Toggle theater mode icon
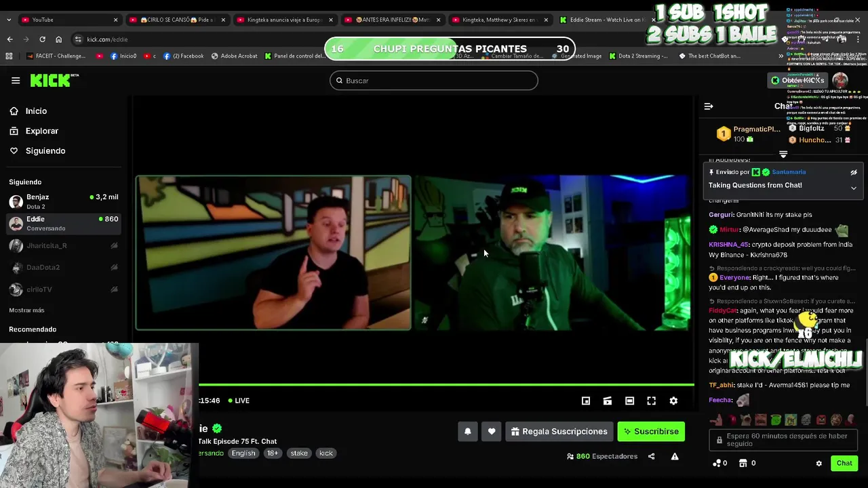This screenshot has width=868, height=488. coord(629,401)
